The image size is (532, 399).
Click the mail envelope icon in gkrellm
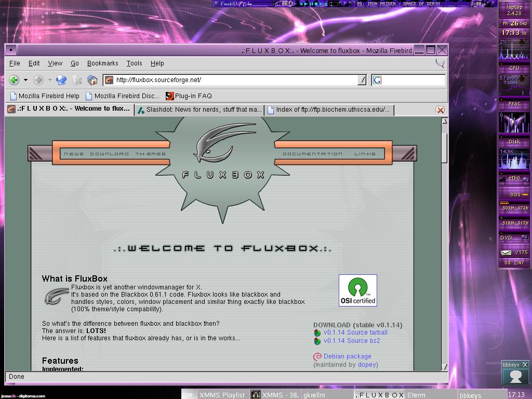tap(506, 252)
